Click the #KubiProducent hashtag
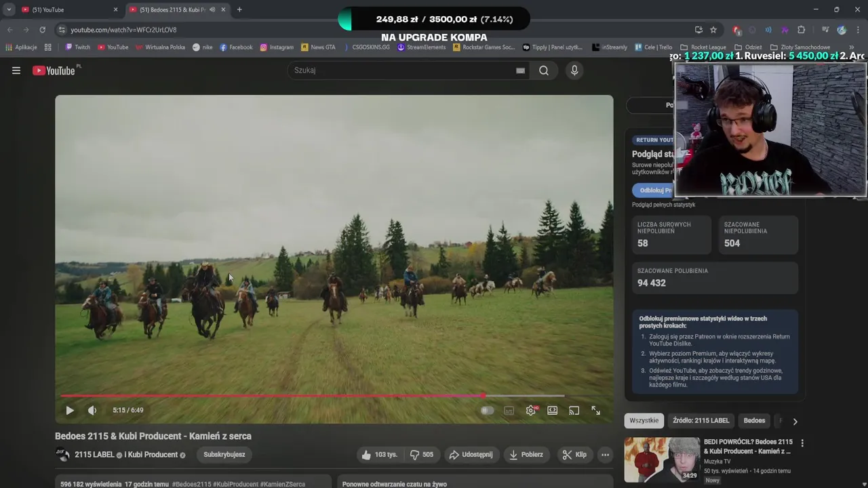This screenshot has height=488, width=868. 237,485
